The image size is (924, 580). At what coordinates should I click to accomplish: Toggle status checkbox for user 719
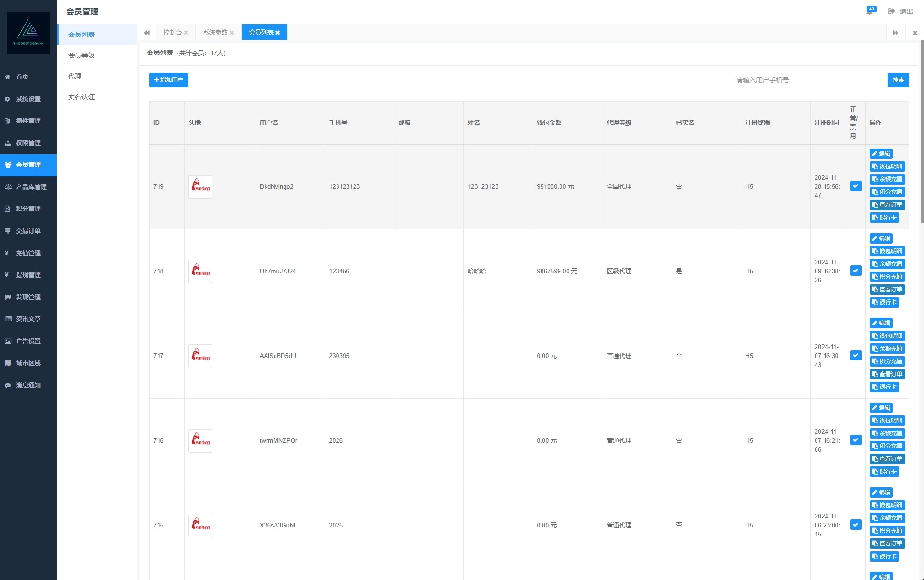tap(855, 186)
